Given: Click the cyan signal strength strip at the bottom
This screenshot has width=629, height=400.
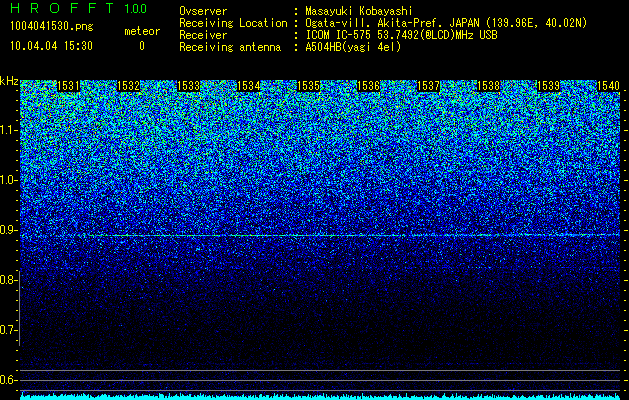Looking at the screenshot, I should 320,397.
